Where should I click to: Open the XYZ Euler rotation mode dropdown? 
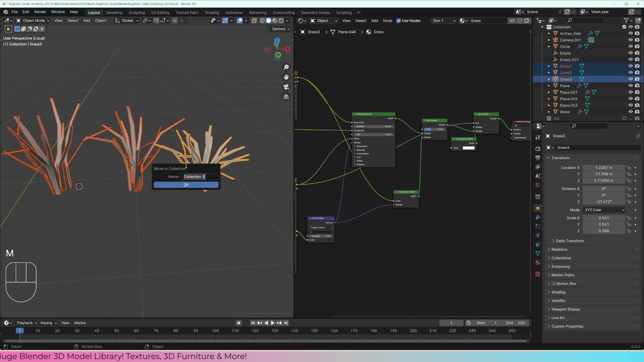point(604,210)
